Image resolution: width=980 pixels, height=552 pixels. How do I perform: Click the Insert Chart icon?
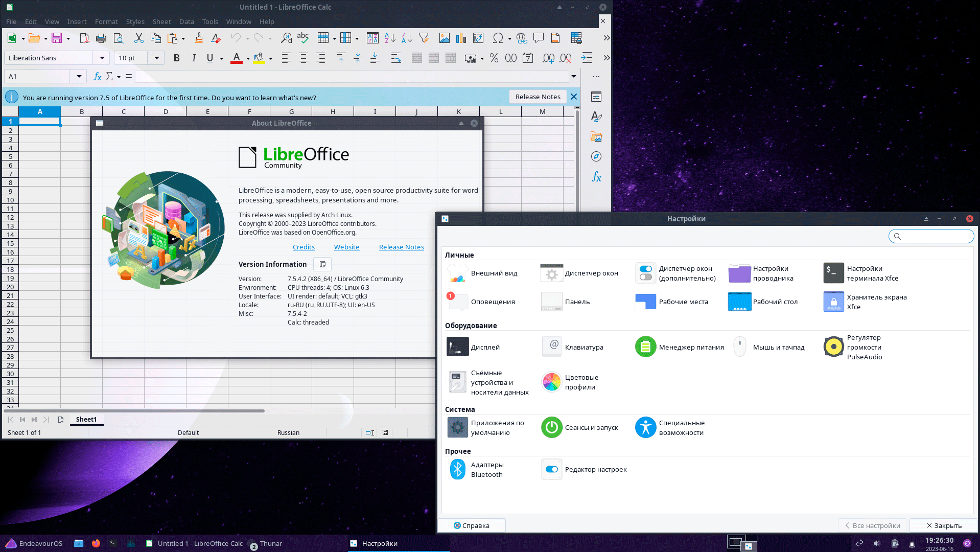click(x=461, y=38)
